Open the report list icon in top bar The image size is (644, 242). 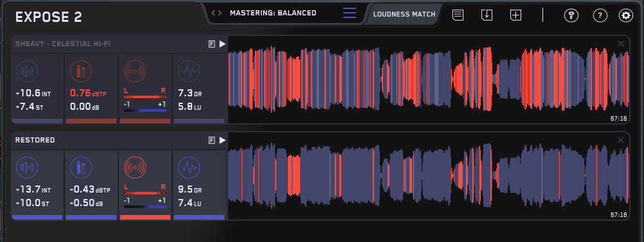coord(458,15)
